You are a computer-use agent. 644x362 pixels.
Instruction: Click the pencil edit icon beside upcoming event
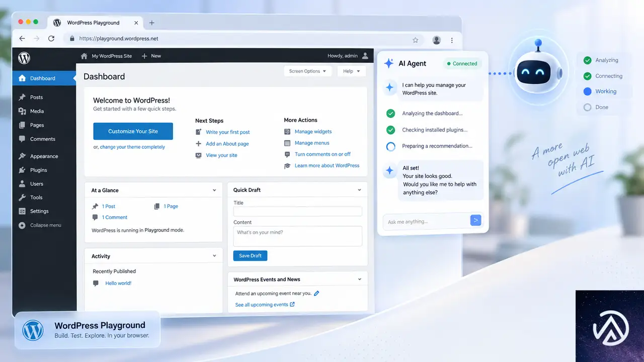pyautogui.click(x=316, y=293)
